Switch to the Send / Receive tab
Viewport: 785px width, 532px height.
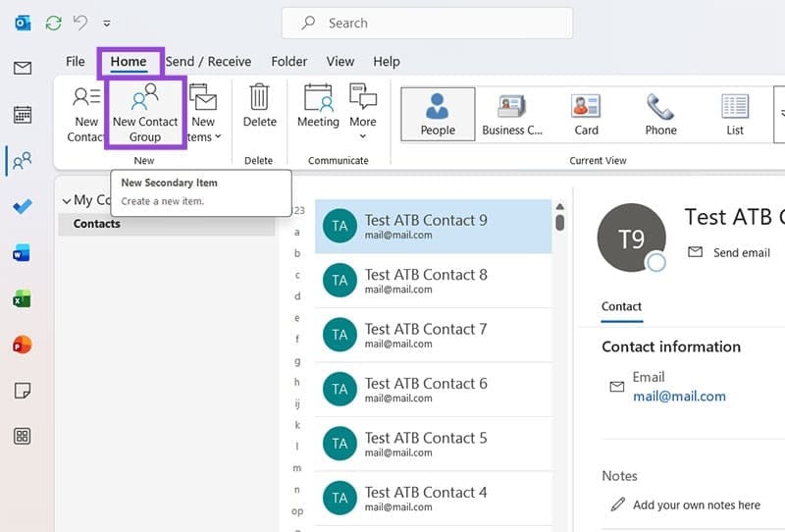[x=208, y=61]
